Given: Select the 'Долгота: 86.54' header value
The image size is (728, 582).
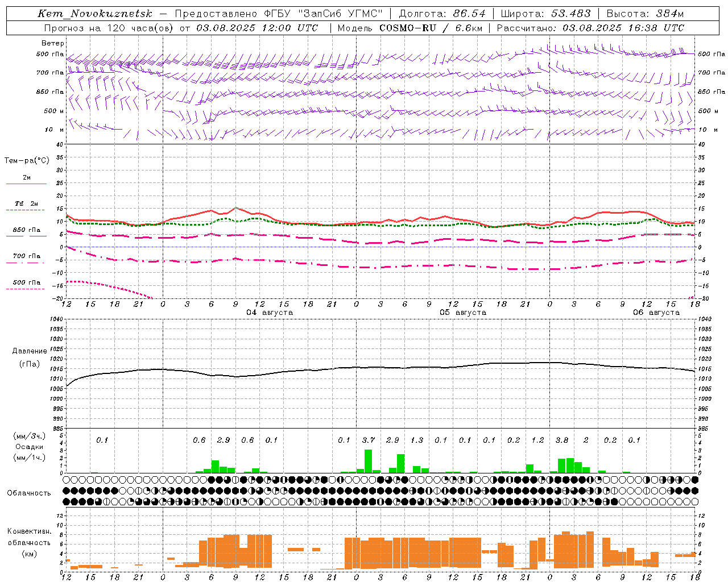Looking at the screenshot, I should 442,14.
